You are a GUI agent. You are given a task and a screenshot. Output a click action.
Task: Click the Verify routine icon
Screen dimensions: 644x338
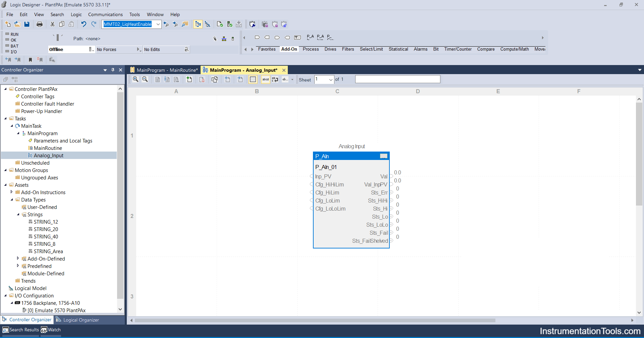(220, 24)
